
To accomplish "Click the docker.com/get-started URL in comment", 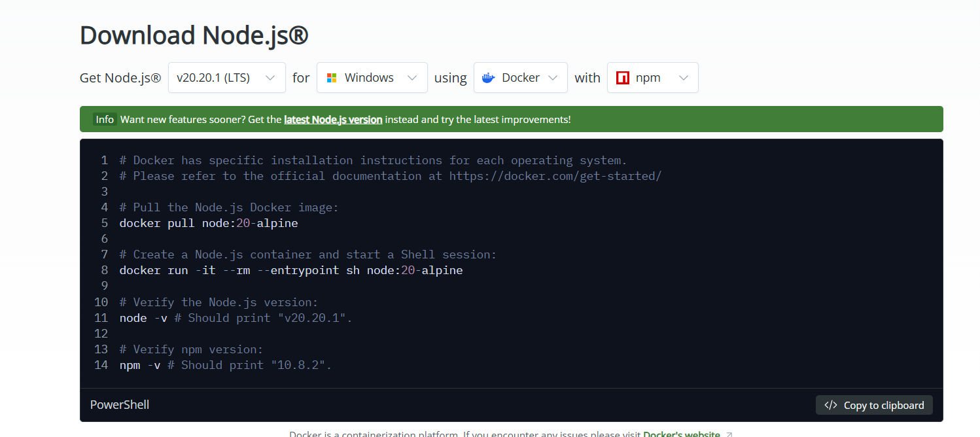I will coord(555,176).
